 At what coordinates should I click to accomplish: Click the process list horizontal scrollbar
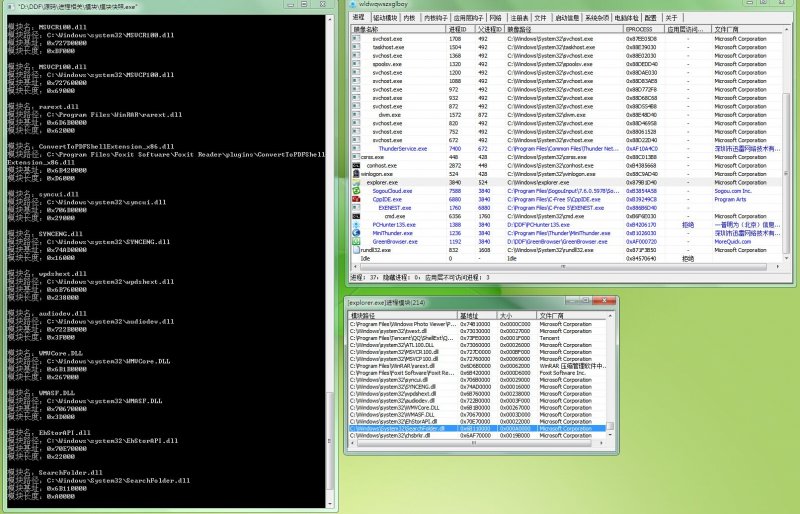point(564,266)
